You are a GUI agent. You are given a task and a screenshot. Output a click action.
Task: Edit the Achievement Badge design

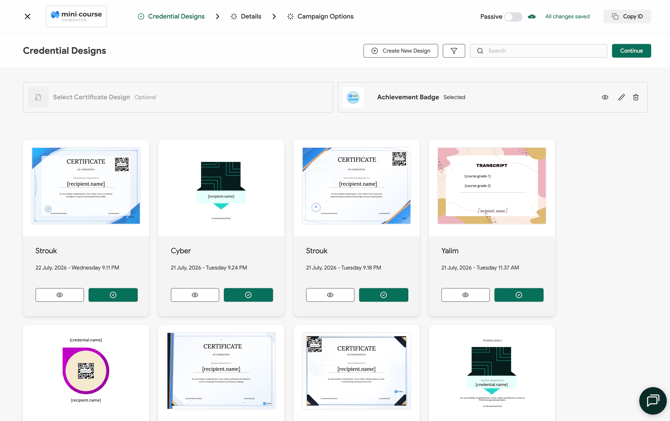tap(621, 97)
